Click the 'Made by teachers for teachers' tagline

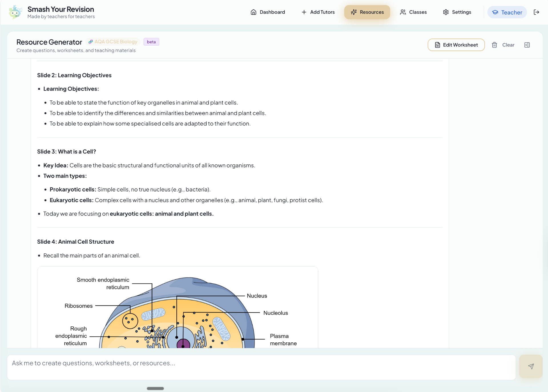coord(61,17)
